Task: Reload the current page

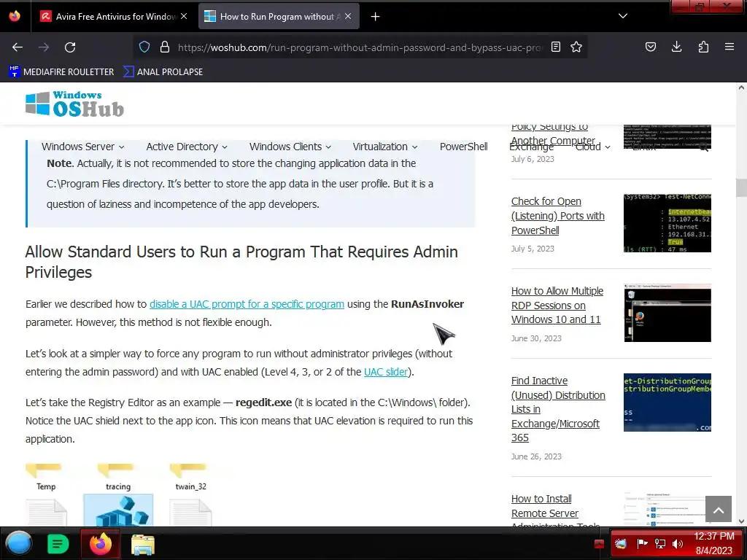Action: [70, 47]
